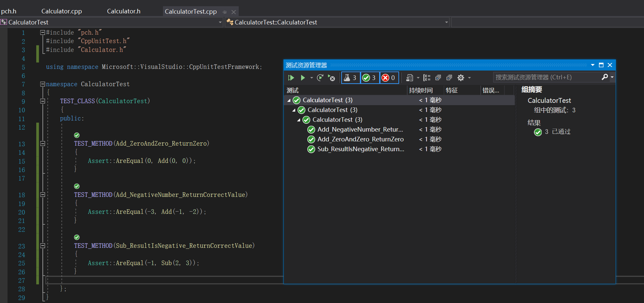
Task: Click the magnifier search icon
Action: click(x=605, y=77)
